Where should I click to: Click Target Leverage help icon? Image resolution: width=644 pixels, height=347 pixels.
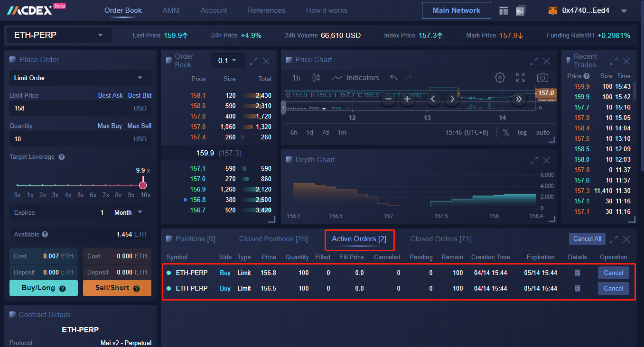pos(62,157)
